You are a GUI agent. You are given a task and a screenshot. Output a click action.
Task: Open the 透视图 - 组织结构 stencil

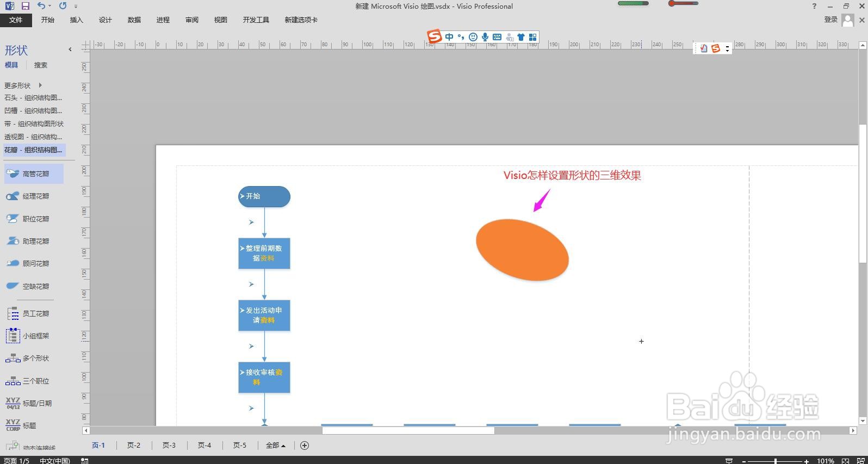33,137
